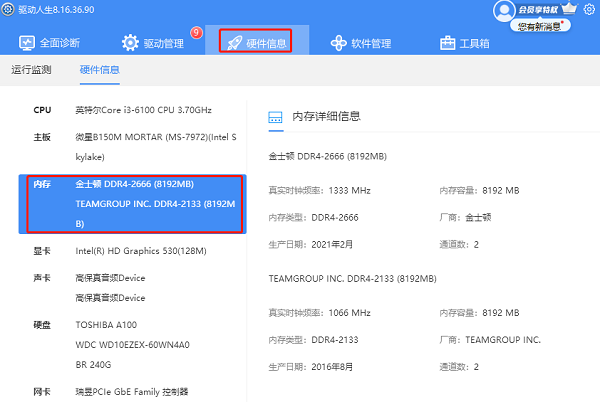
Task: Click the 内存类型 DDR4-2666 value
Action: 335,218
